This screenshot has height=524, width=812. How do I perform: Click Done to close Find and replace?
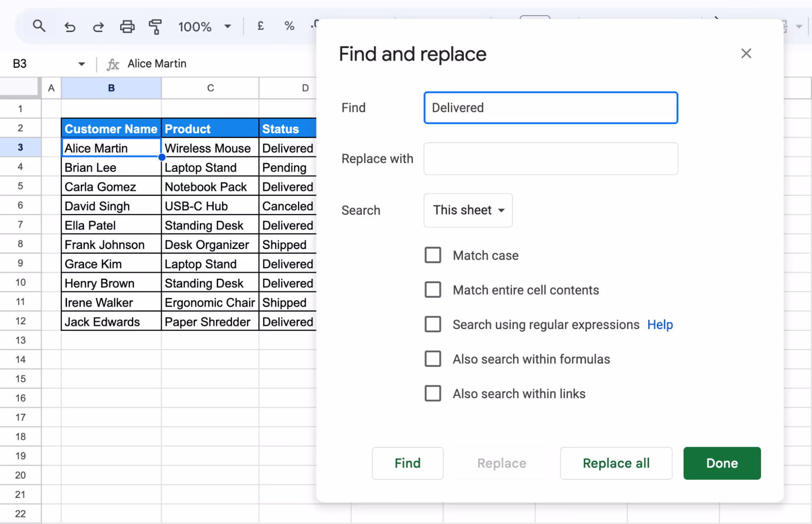(x=721, y=463)
